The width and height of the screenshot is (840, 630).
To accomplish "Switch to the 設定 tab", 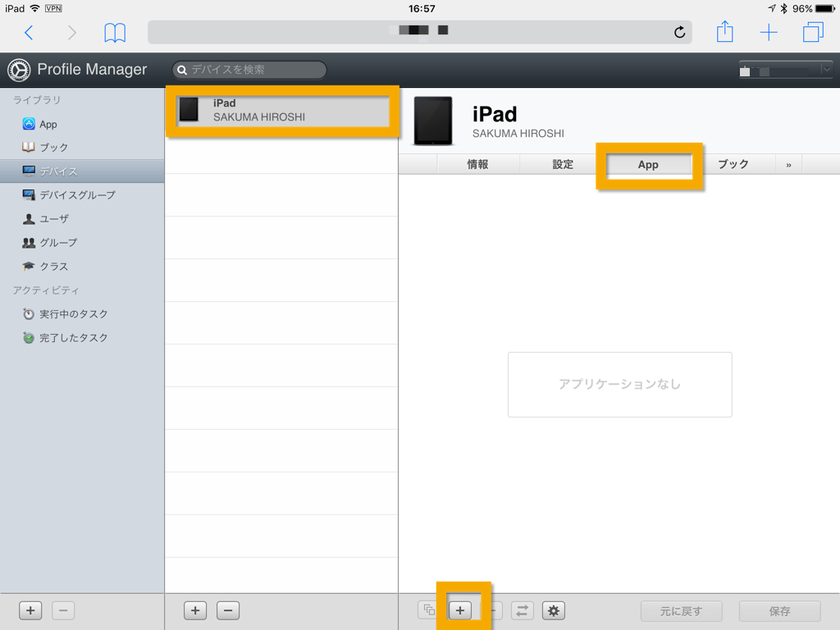I will [x=563, y=164].
